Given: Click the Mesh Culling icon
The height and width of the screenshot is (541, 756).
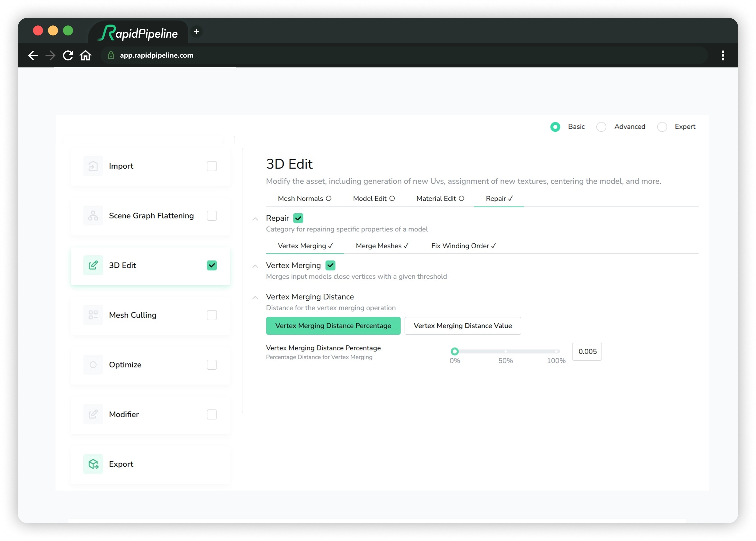Looking at the screenshot, I should click(93, 315).
